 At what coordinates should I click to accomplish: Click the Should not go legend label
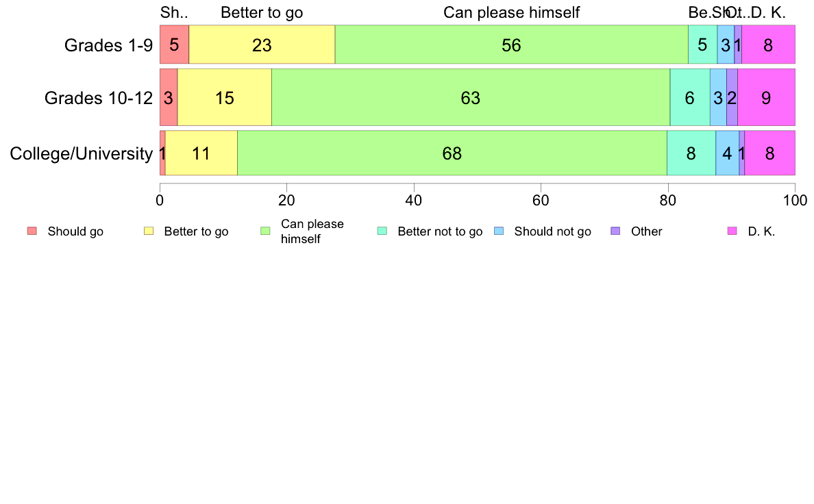(x=552, y=231)
